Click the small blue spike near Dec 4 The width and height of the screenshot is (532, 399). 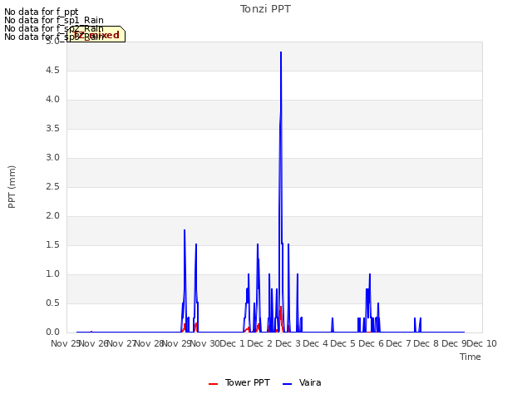click(x=332, y=318)
